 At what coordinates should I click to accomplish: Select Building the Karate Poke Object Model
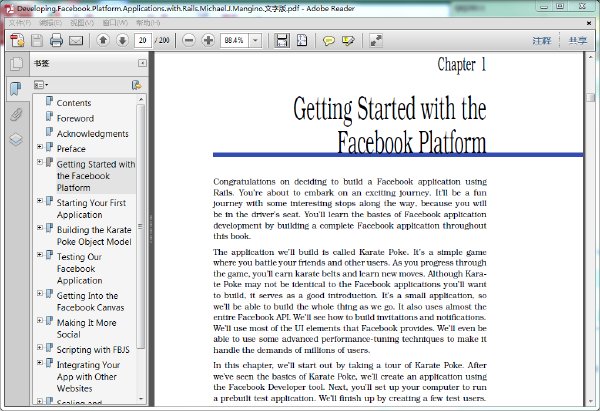94,236
